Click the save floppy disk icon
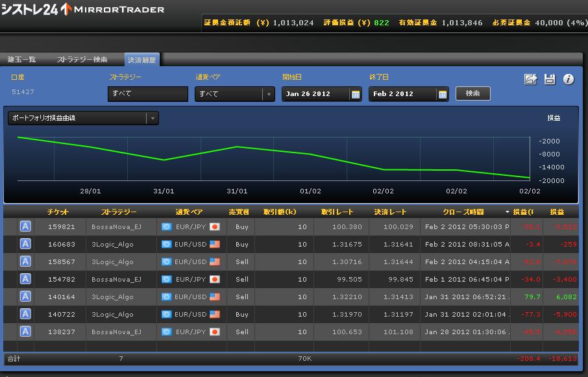This screenshot has height=377, width=588. (550, 79)
